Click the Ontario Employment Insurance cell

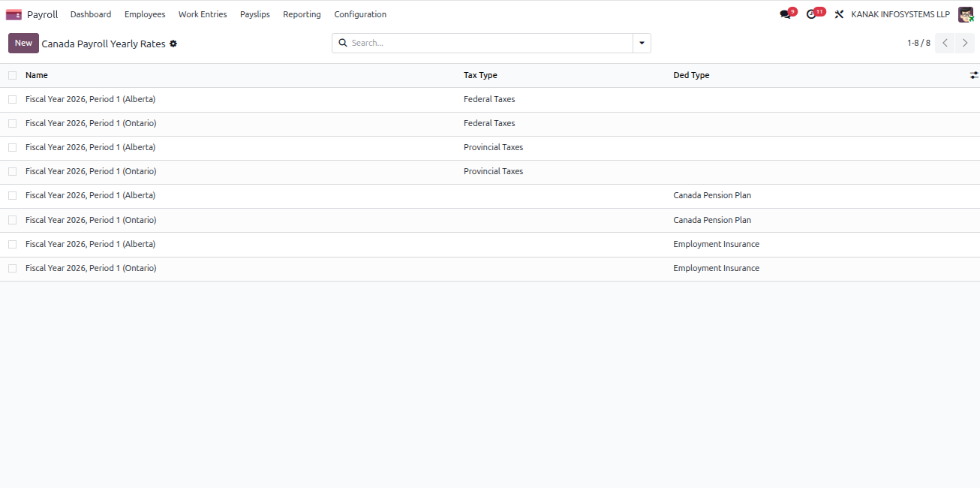coord(716,268)
